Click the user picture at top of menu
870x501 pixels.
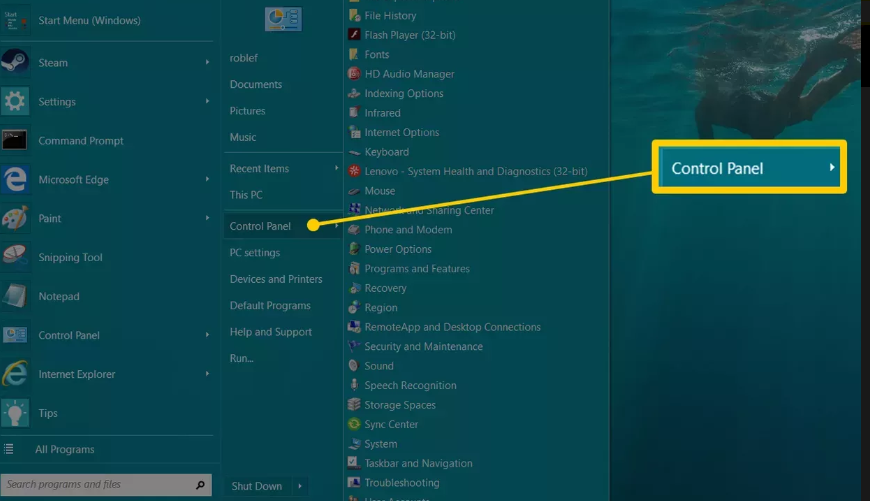pos(284,19)
